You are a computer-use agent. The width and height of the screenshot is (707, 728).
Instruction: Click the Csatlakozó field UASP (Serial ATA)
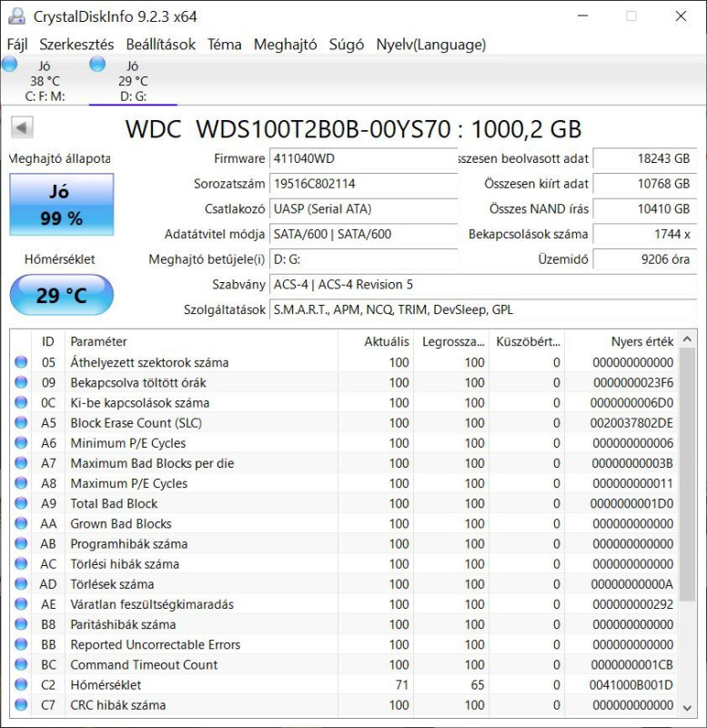(363, 209)
